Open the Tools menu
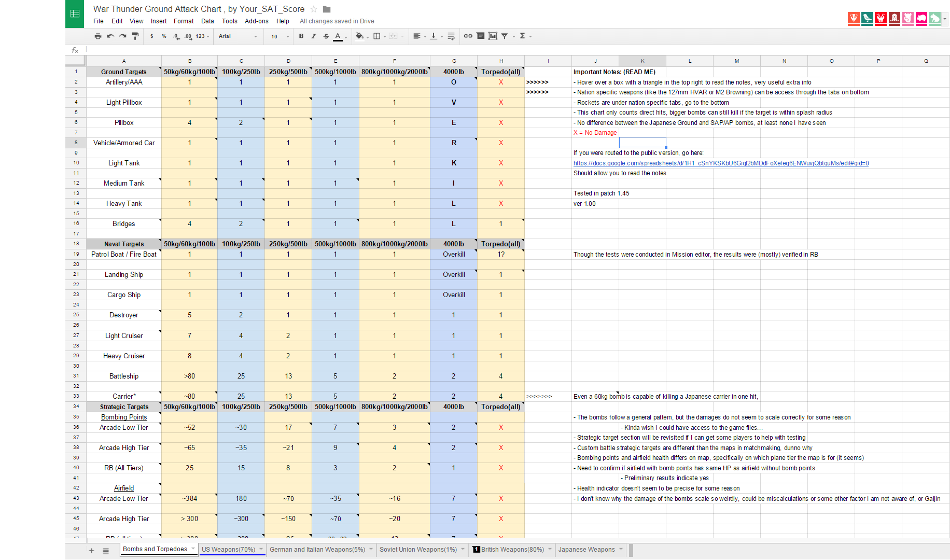 [230, 21]
